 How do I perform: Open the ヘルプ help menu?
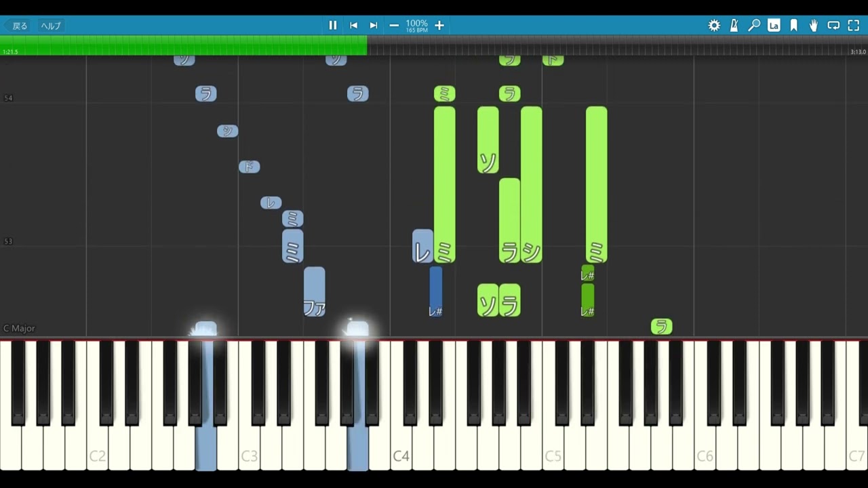click(x=51, y=26)
